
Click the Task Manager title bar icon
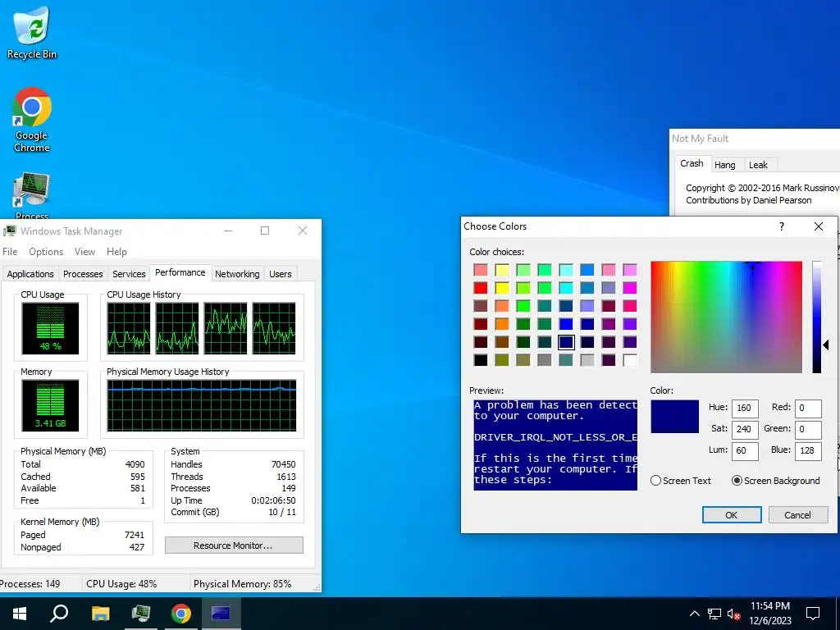[x=10, y=231]
